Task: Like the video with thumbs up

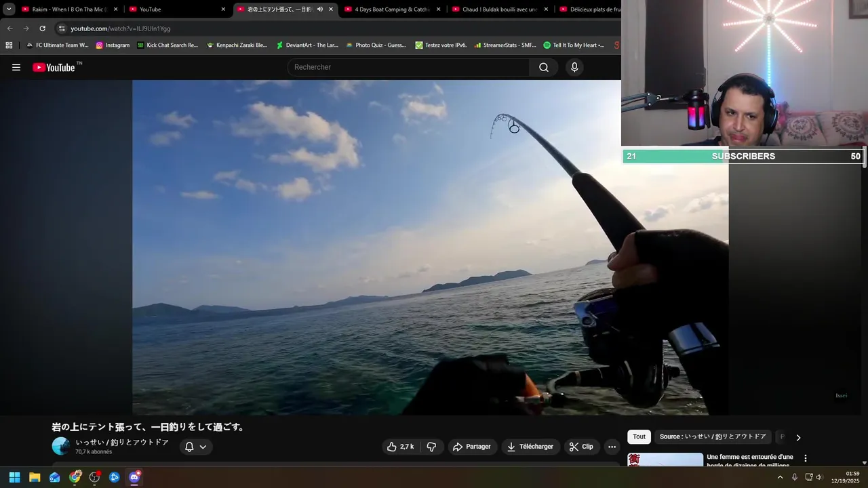Action: tap(400, 447)
